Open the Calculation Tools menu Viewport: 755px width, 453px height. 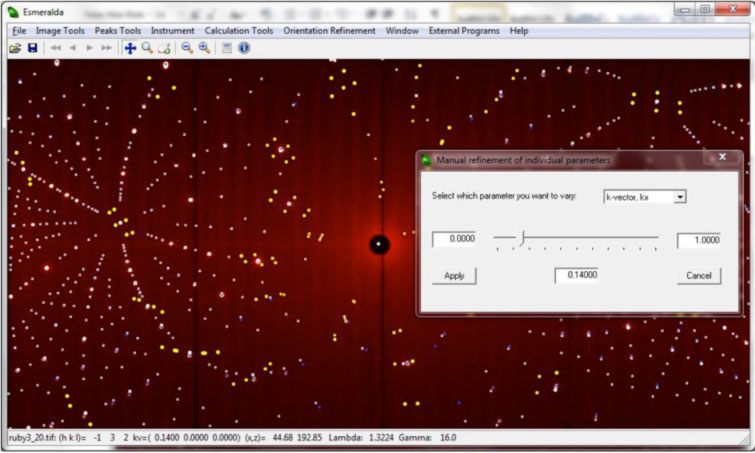tap(238, 31)
